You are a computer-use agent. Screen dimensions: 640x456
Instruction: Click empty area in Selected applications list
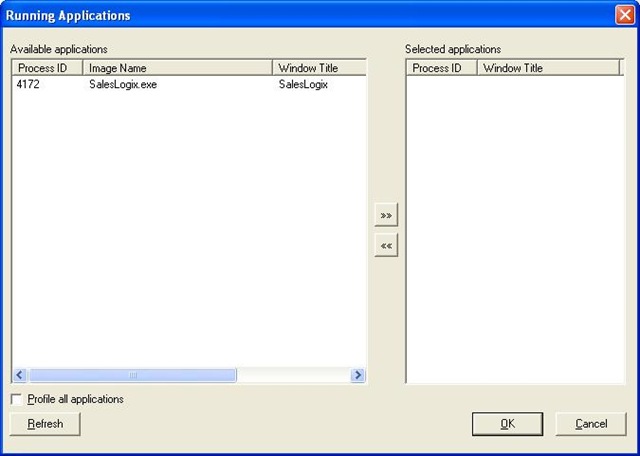514,230
